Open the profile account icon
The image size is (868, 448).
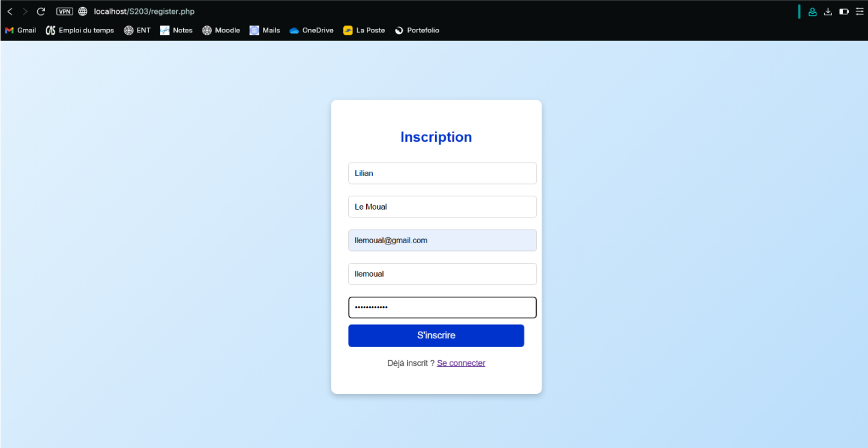[x=812, y=11]
